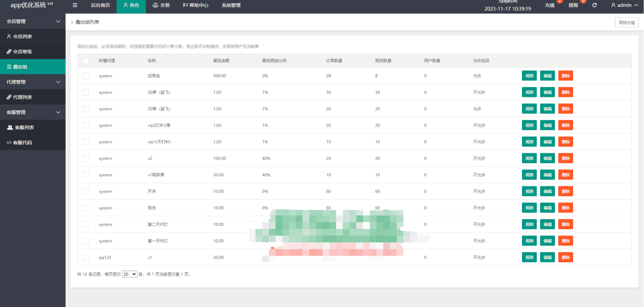
Task: Collapse the 会员管理 sidebar section
Action: (58, 21)
